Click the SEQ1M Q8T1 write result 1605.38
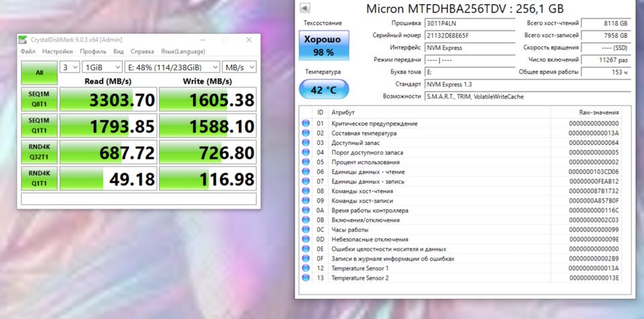Image resolution: width=644 pixels, height=319 pixels. coord(208,99)
